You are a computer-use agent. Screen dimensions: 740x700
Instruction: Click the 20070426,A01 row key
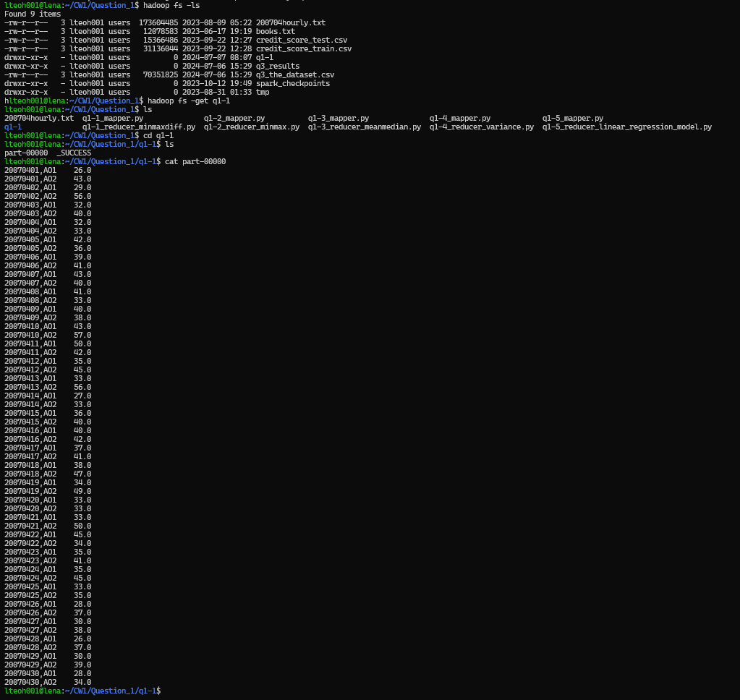pos(30,605)
